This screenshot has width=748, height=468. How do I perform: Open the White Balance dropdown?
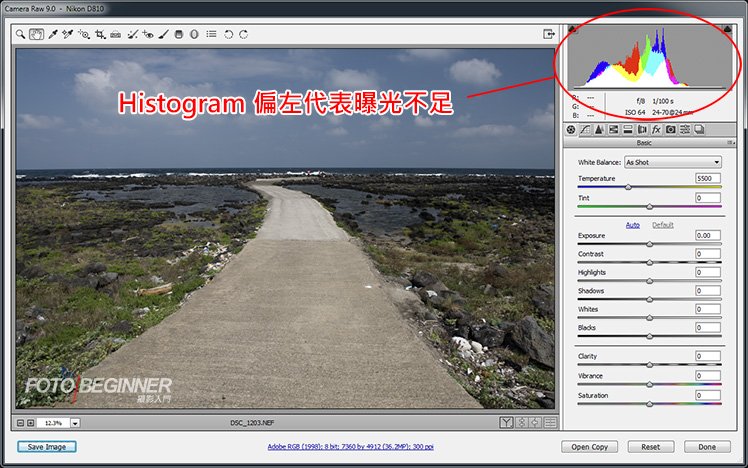672,162
